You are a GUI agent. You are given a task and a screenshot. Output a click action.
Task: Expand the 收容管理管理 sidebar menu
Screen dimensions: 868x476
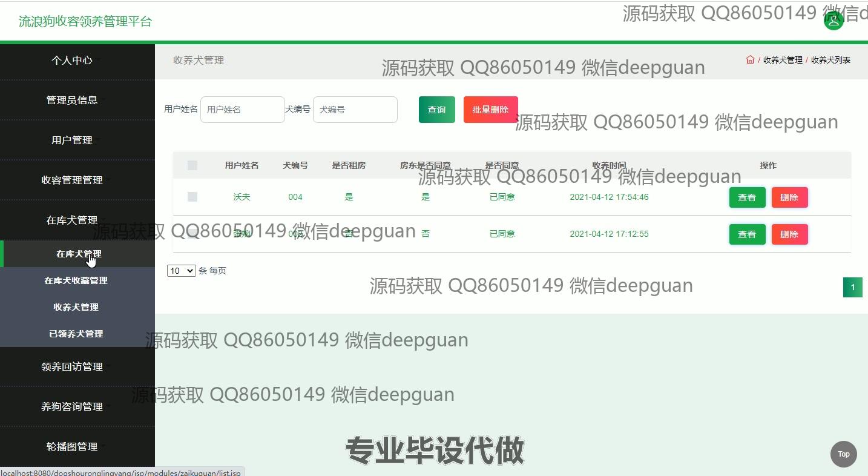pos(72,180)
